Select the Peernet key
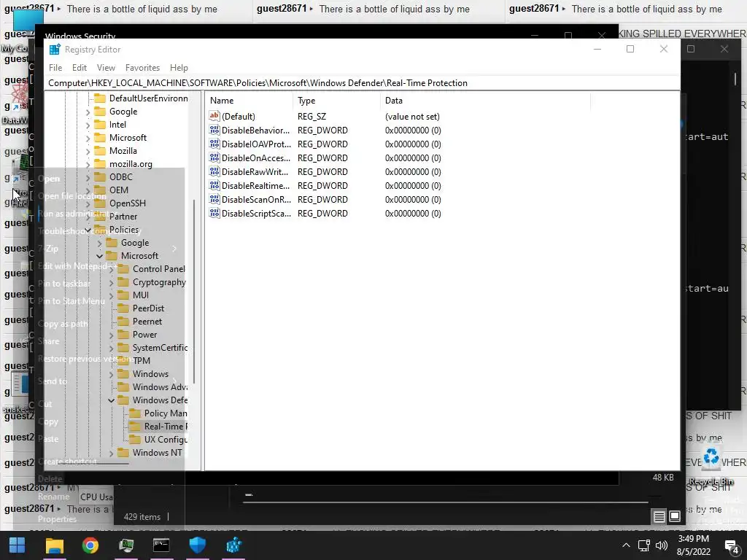This screenshot has height=560, width=747. pos(147,322)
